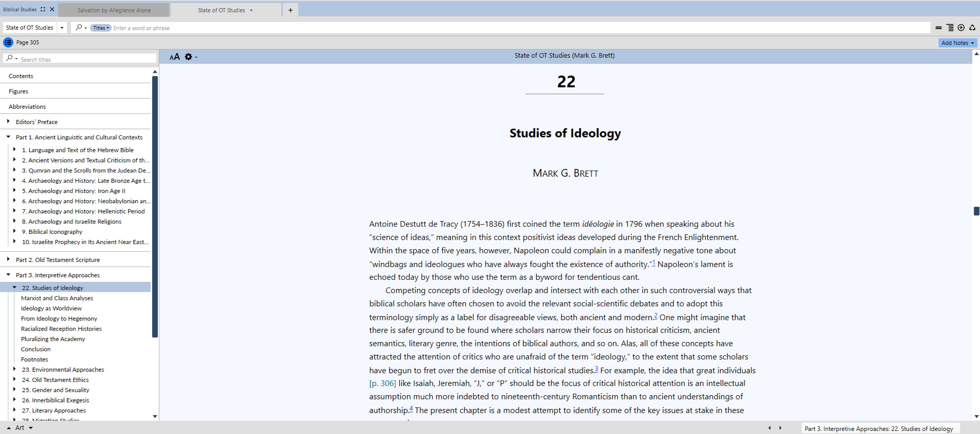
Task: Switch to Salvation by Allegiance Alone tab
Action: click(114, 10)
